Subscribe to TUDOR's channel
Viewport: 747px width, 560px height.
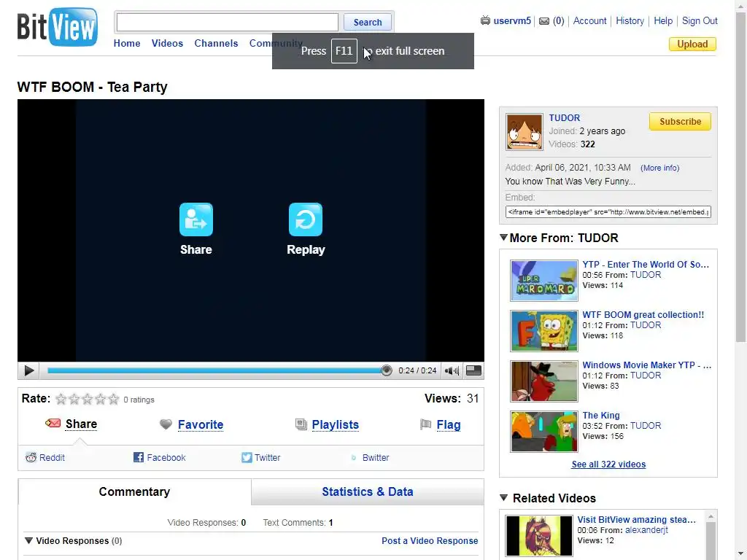click(680, 122)
